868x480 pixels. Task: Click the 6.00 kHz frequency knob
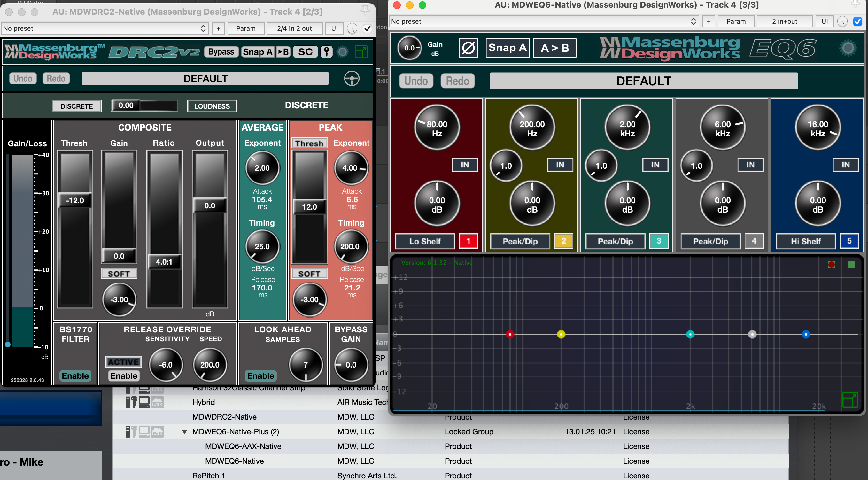click(x=723, y=128)
